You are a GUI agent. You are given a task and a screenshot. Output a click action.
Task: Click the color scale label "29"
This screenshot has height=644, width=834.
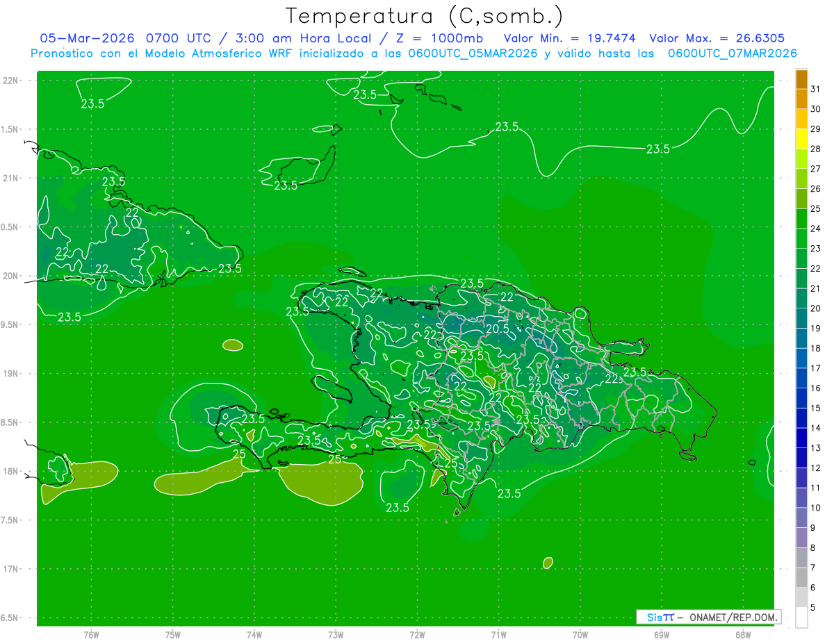(x=816, y=129)
